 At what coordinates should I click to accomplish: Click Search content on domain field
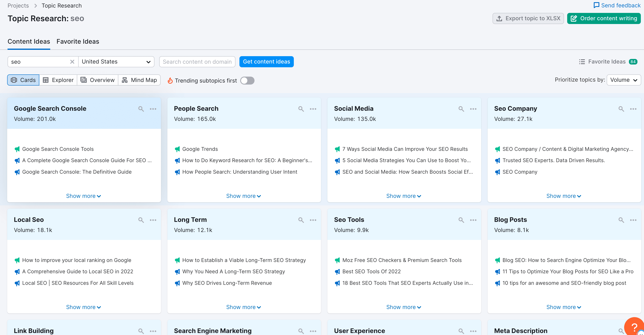pyautogui.click(x=197, y=62)
